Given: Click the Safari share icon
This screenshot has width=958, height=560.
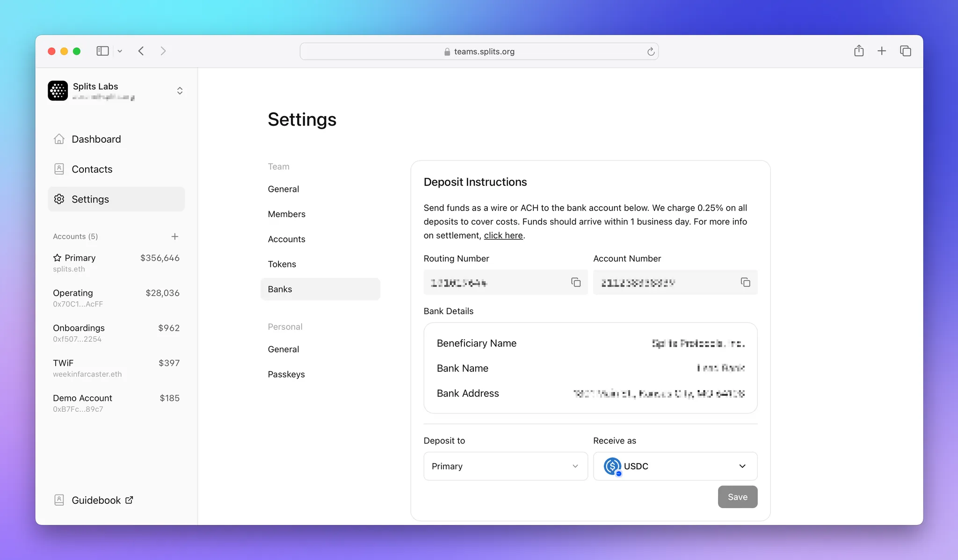Looking at the screenshot, I should [858, 51].
